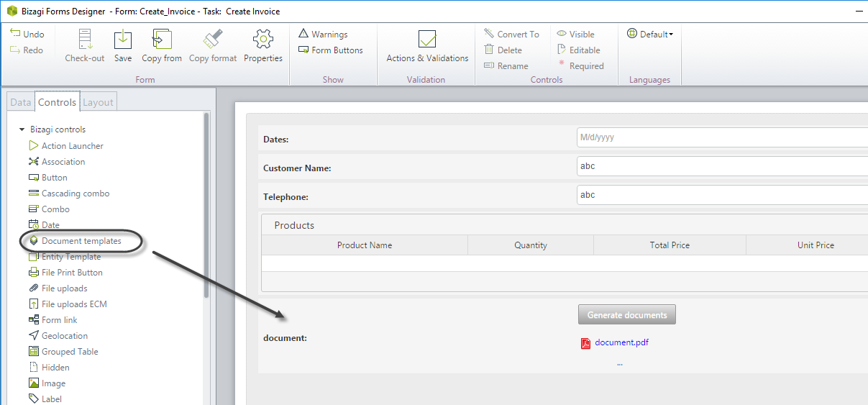Select File Print Button control
Image resolution: width=868 pixels, height=405 pixels.
[65, 272]
